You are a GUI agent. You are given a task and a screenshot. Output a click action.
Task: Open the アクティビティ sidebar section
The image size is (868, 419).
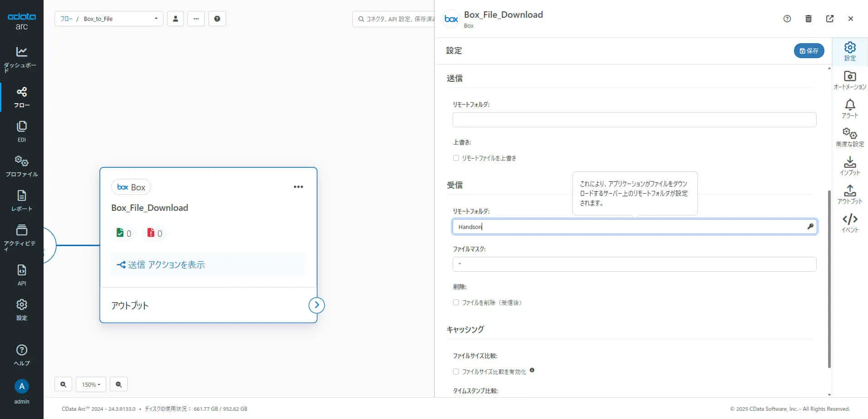(21, 237)
